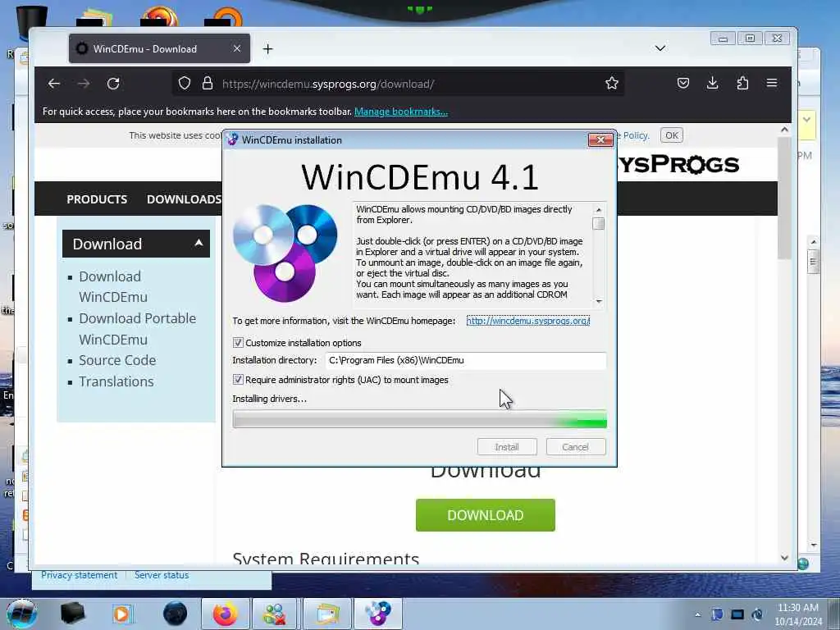Open the Save to Pocket icon

[683, 83]
